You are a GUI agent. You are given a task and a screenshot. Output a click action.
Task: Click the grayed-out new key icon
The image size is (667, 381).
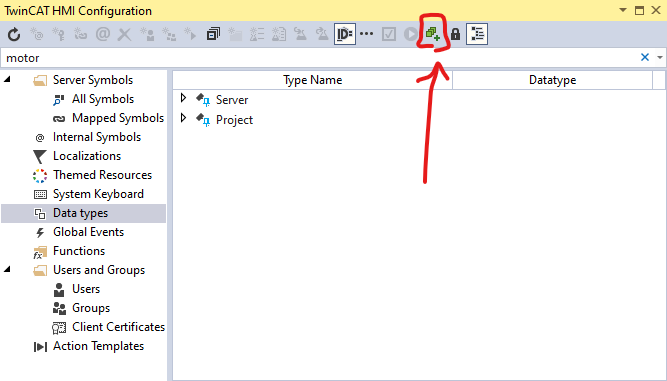(58, 34)
